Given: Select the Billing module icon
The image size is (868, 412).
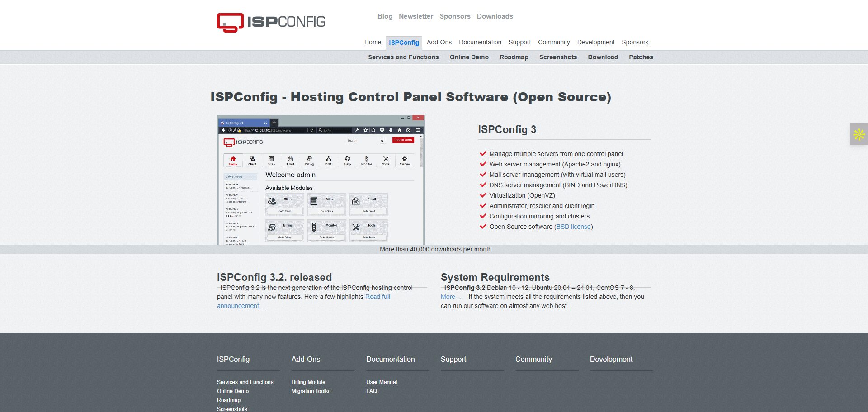Looking at the screenshot, I should 309,158.
